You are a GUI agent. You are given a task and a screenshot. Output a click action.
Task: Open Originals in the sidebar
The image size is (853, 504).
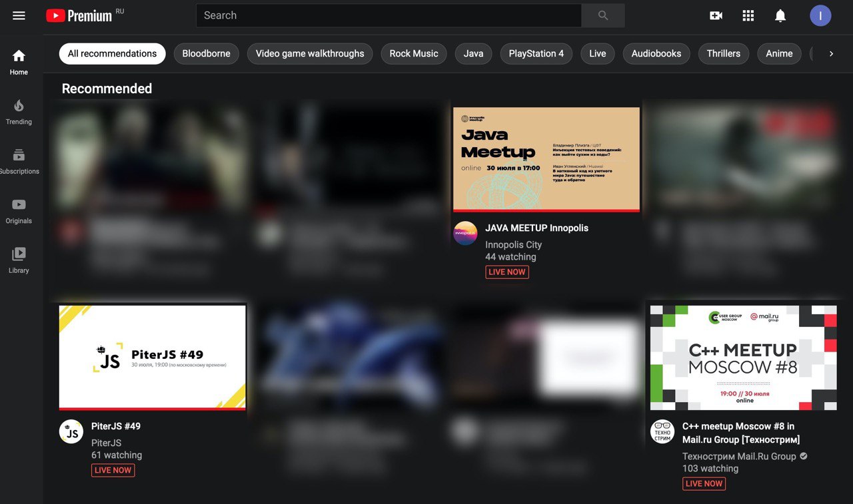(x=19, y=211)
